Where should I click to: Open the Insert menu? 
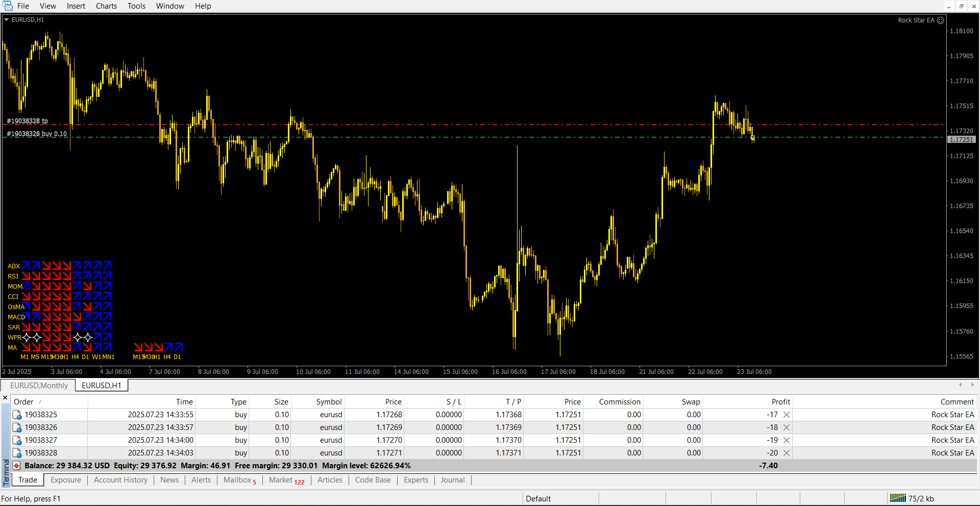coord(76,6)
